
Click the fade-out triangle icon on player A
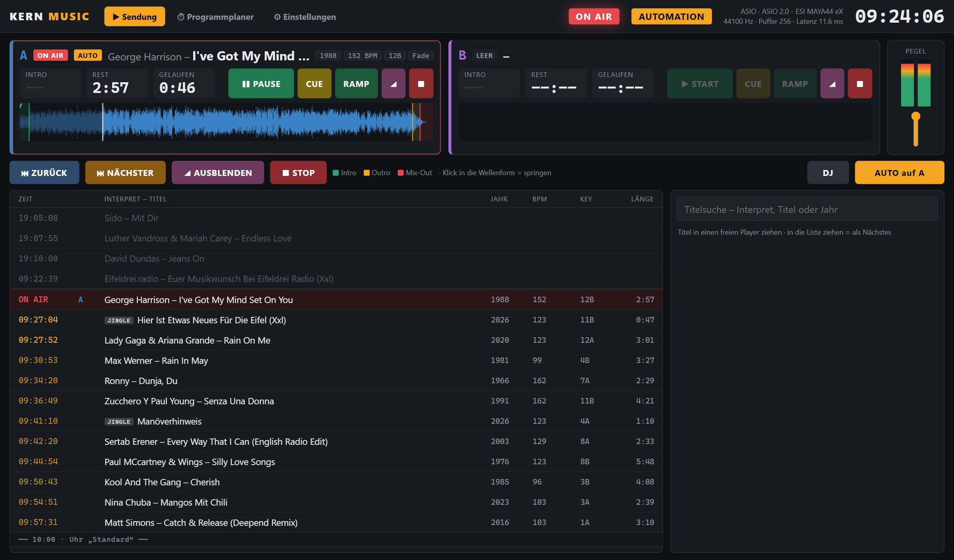click(x=393, y=84)
